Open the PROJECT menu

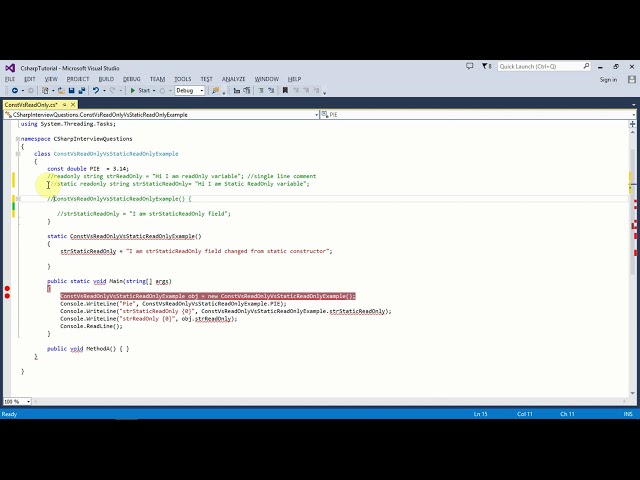[x=78, y=79]
